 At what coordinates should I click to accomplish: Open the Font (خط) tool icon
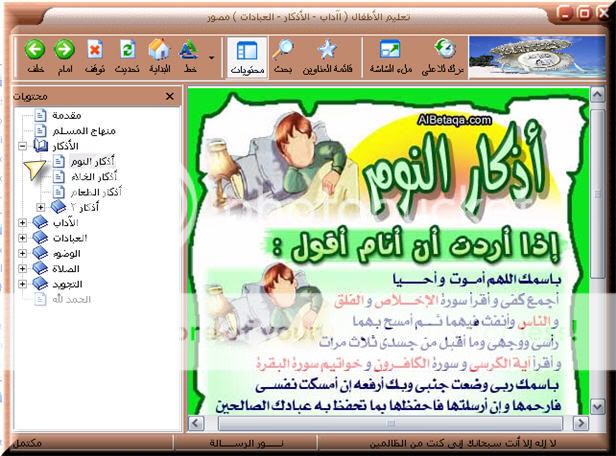189,50
